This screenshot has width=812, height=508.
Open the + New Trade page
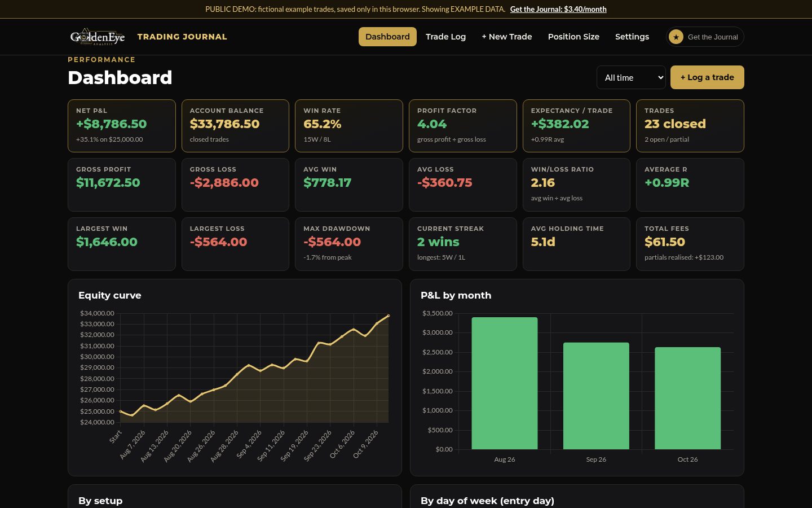[507, 37]
